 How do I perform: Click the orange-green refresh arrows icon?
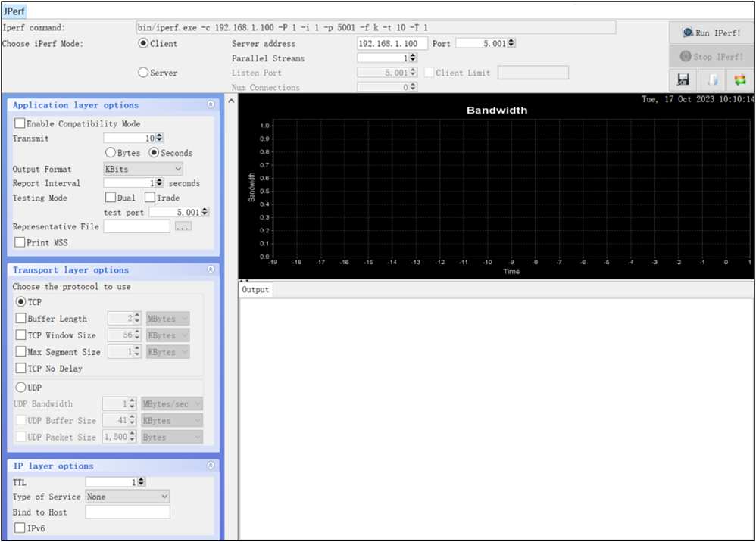coord(740,79)
